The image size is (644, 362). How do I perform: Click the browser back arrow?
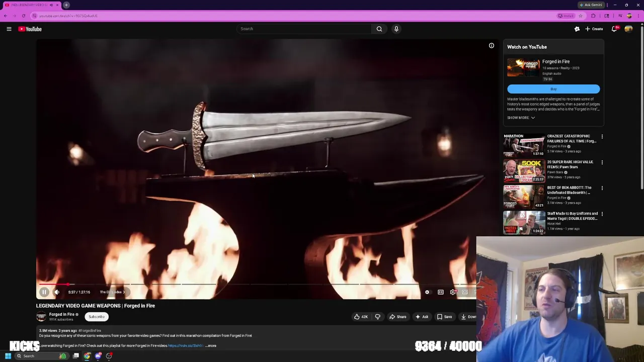pos(6,16)
